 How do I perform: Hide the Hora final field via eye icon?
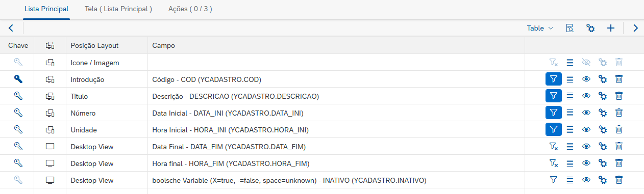586,163
